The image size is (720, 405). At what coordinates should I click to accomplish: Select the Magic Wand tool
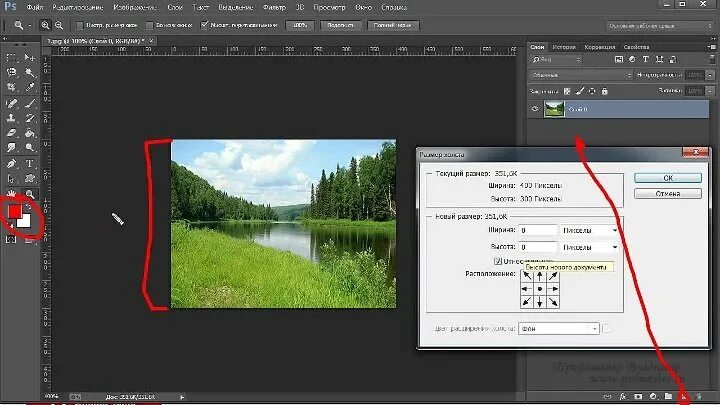click(x=30, y=73)
